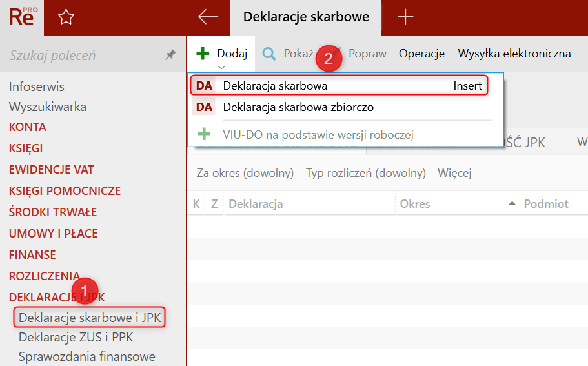
Task: Open the Operacje menu
Action: point(421,54)
